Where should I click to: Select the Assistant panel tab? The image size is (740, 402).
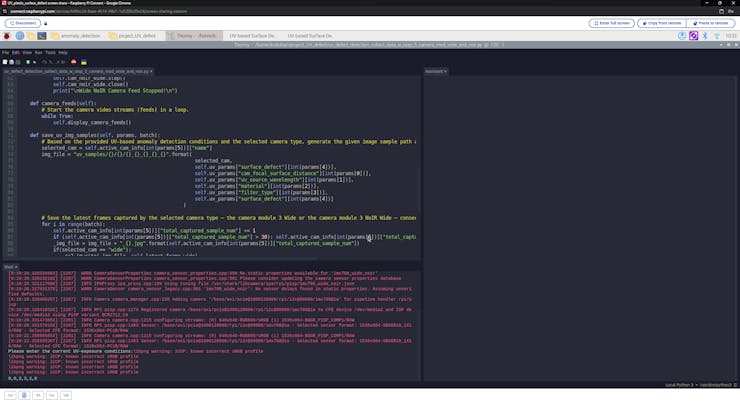[435, 72]
